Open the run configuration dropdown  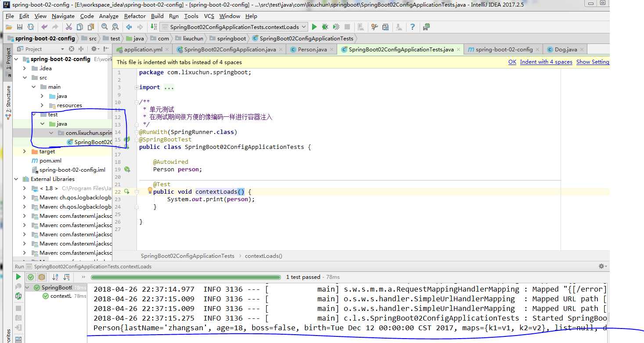233,27
